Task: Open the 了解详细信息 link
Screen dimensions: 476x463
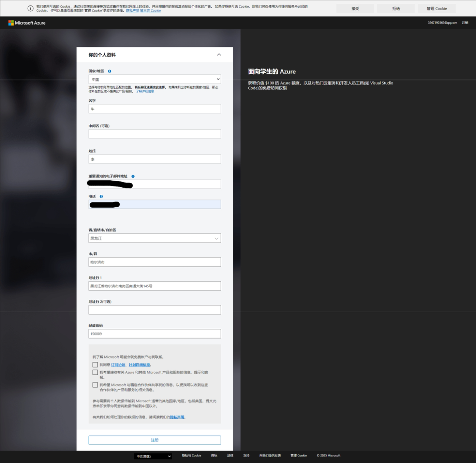Action: (145, 91)
